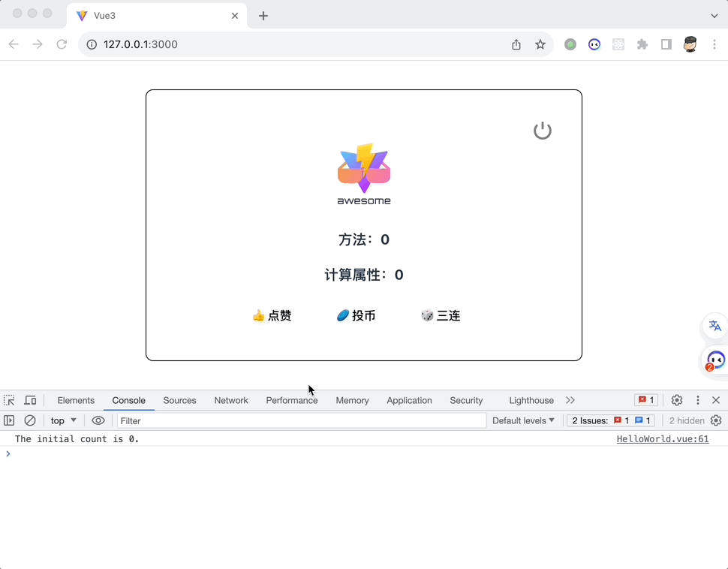Open the top JavaScript context dropdown
Viewport: 728px width, 569px height.
63,421
